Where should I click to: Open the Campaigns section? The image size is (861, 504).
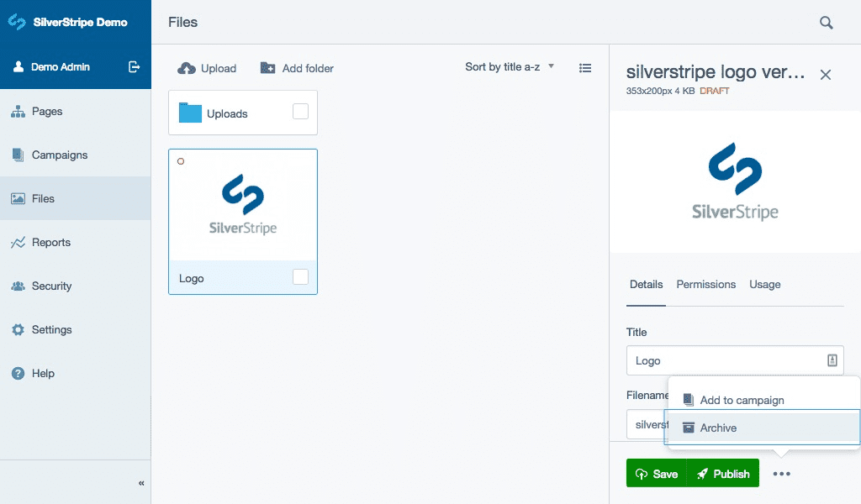click(59, 155)
